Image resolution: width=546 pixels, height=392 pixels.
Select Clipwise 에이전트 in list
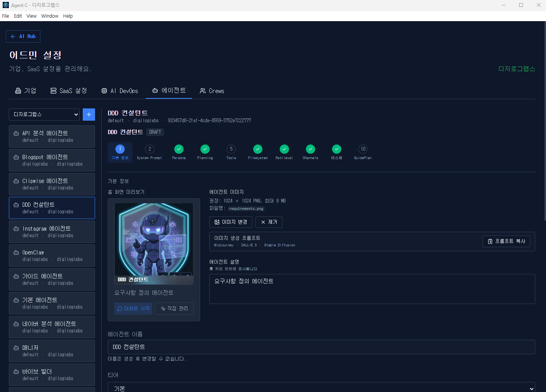click(52, 184)
